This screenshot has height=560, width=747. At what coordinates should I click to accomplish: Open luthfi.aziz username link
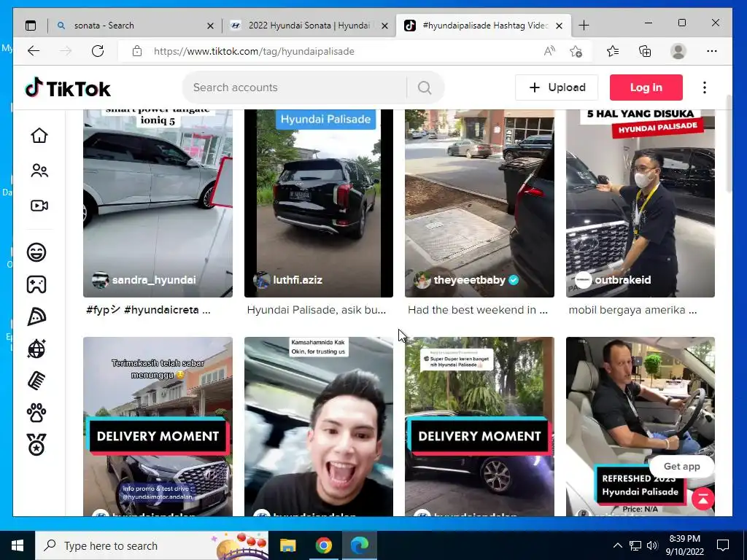(x=298, y=280)
